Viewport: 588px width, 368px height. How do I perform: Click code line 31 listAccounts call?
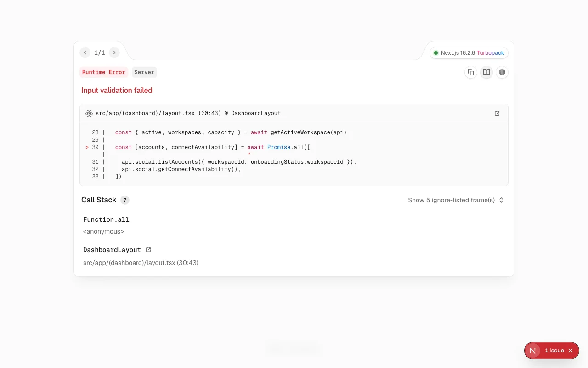[239, 162]
